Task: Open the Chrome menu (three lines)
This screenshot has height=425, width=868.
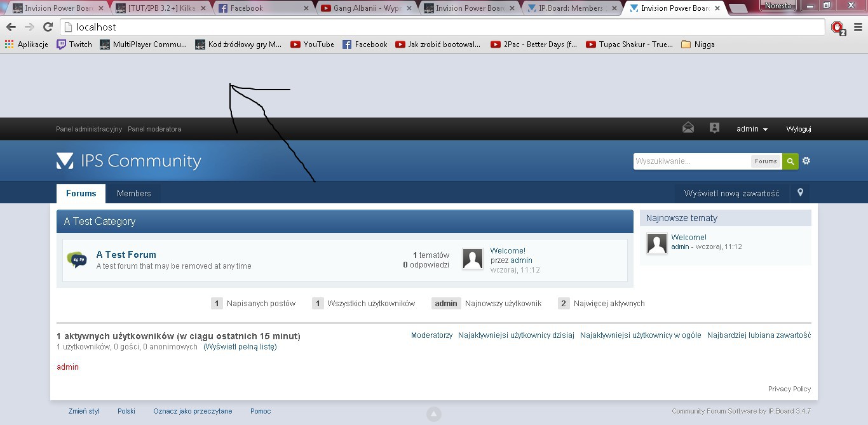Action: click(x=857, y=27)
